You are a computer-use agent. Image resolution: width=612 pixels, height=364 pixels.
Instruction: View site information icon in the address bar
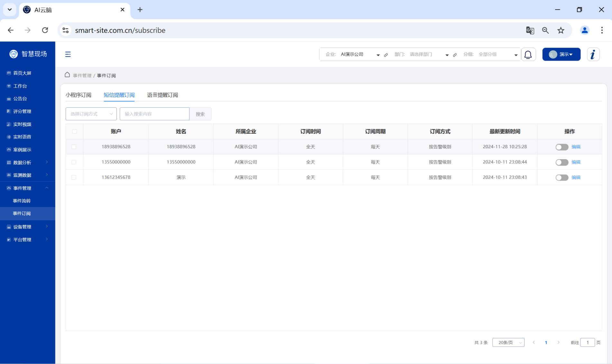(66, 30)
